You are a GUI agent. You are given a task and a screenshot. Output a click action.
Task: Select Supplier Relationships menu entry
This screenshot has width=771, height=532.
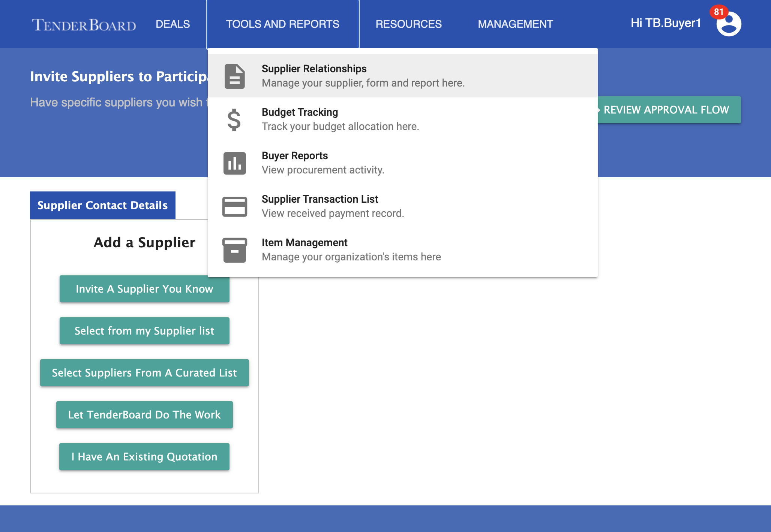click(x=403, y=76)
